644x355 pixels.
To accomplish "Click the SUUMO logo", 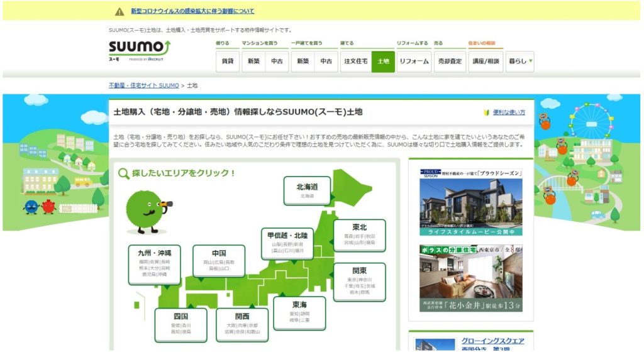I will pos(139,50).
